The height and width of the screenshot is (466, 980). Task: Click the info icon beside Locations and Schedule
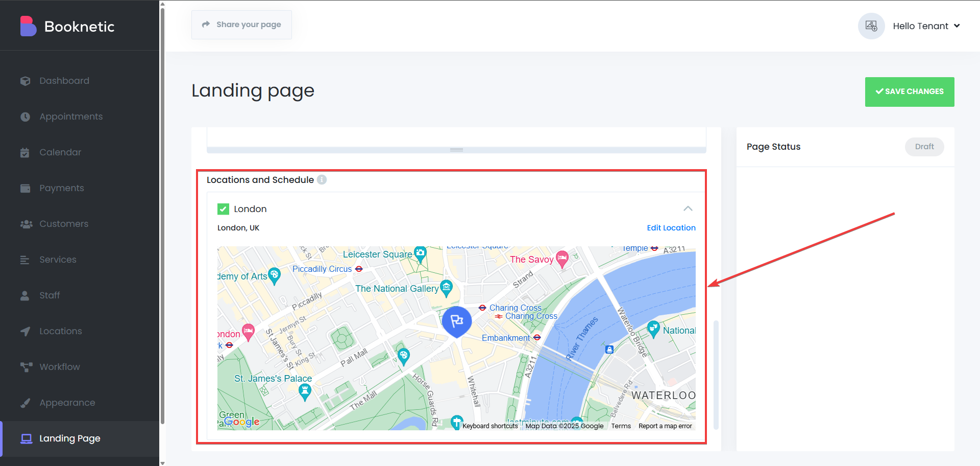322,180
